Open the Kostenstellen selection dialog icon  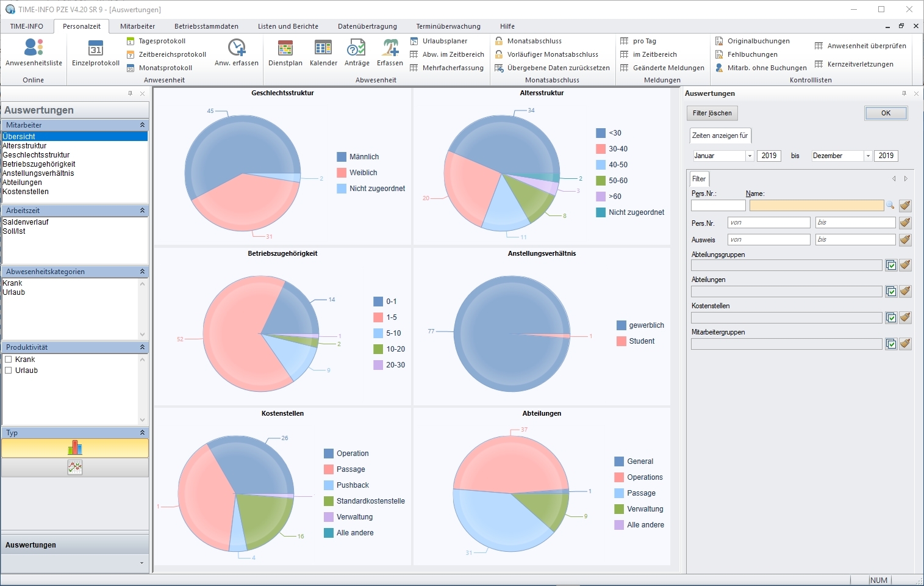point(891,317)
